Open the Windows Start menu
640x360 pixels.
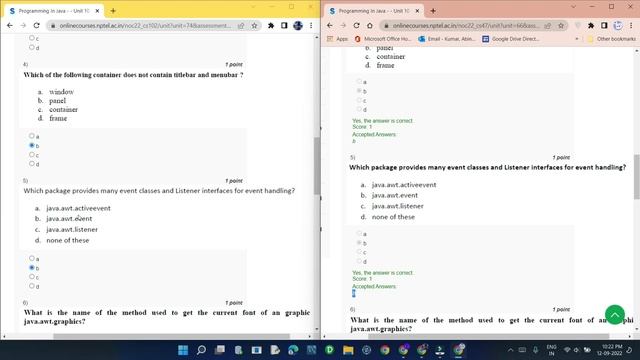click(183, 350)
